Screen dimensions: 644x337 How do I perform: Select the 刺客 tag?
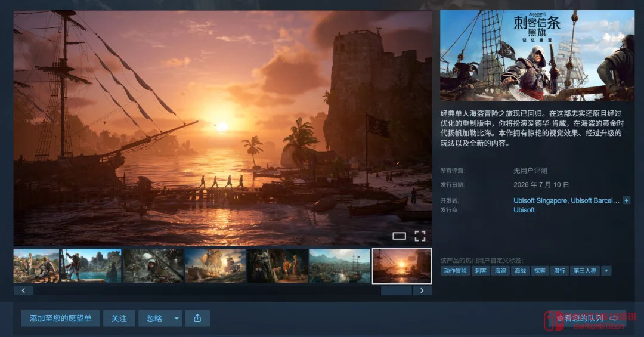point(481,270)
